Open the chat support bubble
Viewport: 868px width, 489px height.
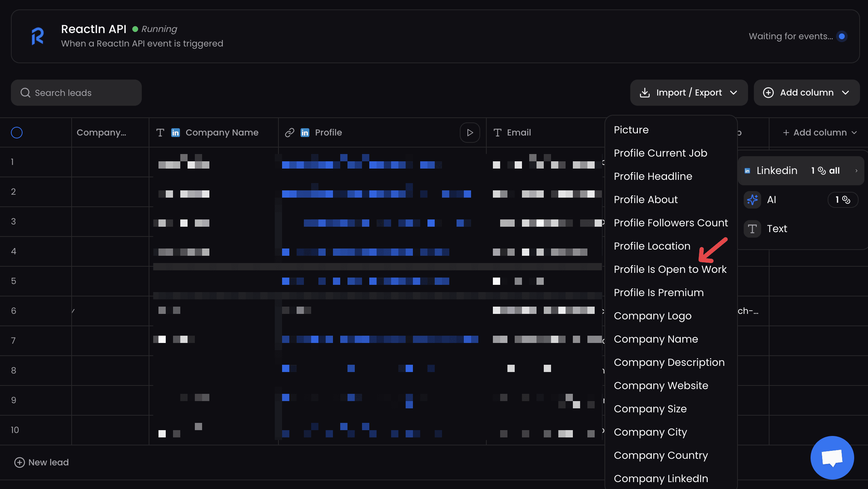pos(832,457)
